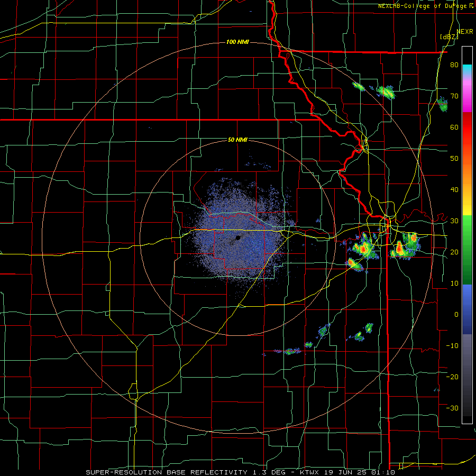Select the [dBZ] units label
This screenshot has width=476, height=476.
click(x=449, y=36)
